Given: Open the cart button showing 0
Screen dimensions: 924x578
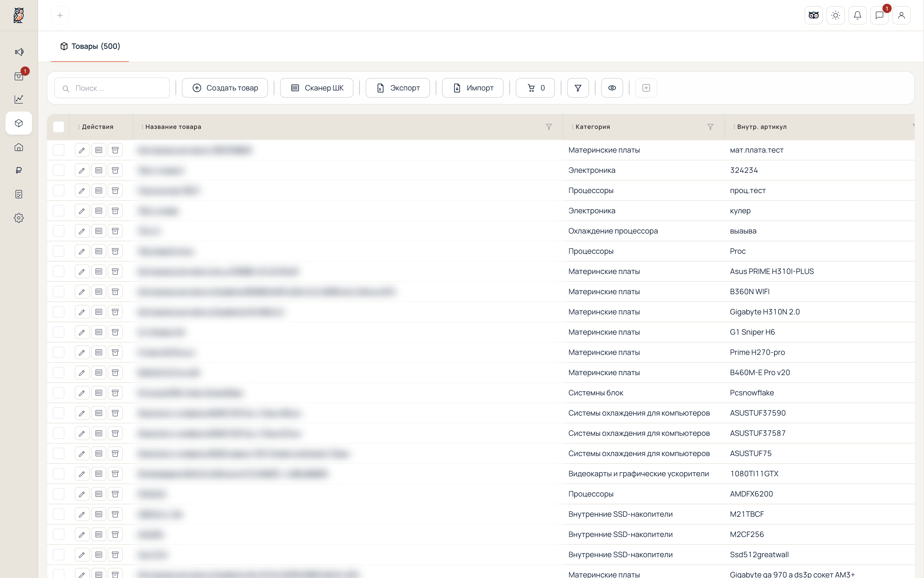Looking at the screenshot, I should pos(535,88).
